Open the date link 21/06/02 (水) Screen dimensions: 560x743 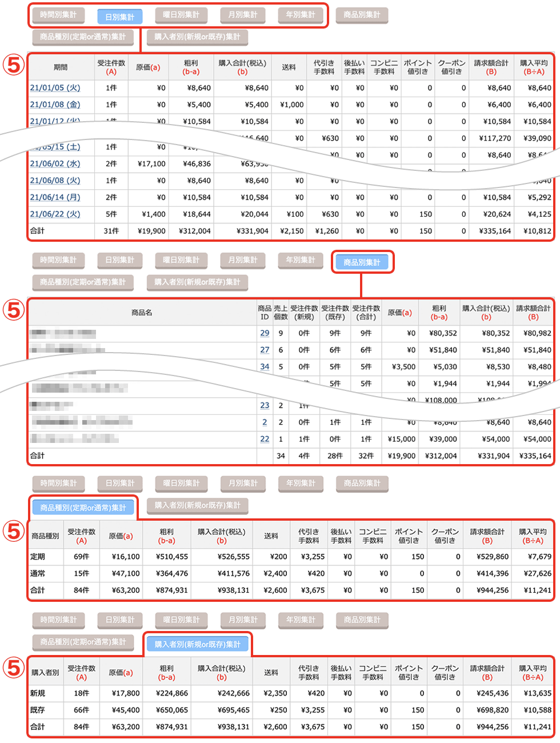(x=55, y=163)
